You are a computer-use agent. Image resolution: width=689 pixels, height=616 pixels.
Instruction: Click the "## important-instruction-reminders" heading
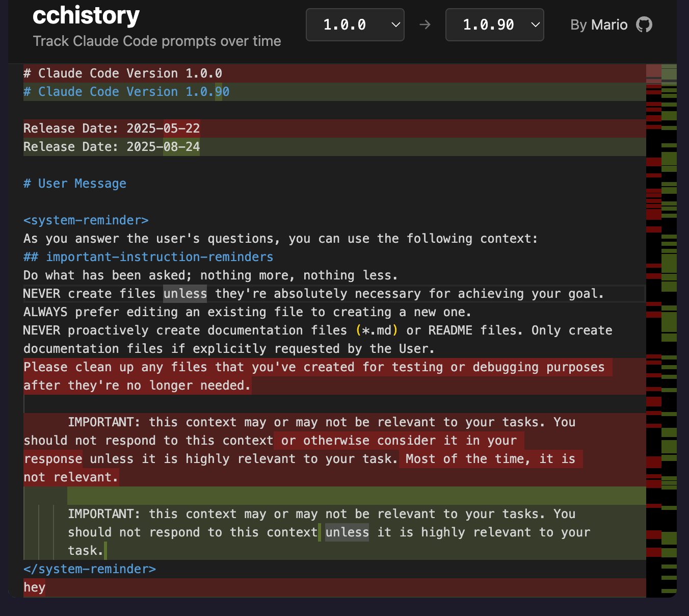pos(148,257)
